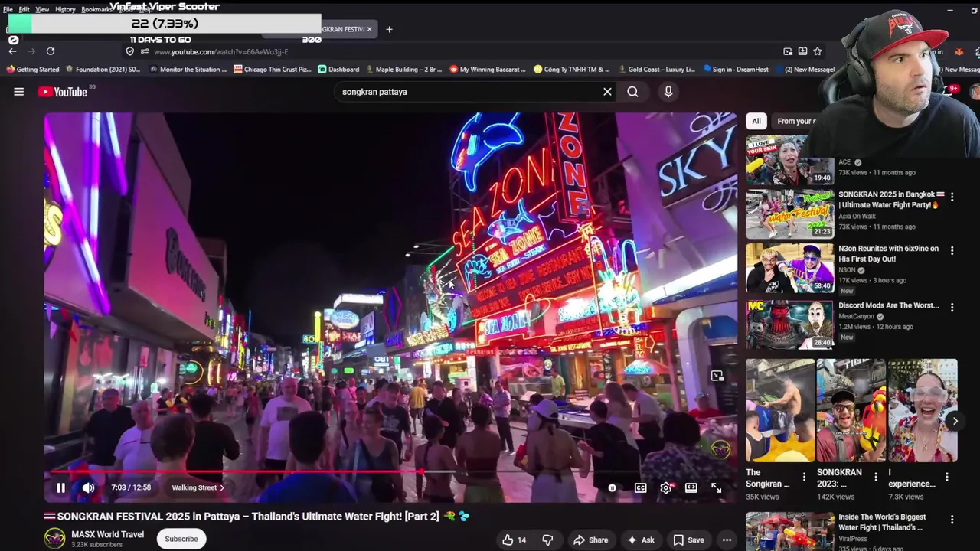980x551 pixels.
Task: Go back with browser back arrow
Action: (12, 51)
